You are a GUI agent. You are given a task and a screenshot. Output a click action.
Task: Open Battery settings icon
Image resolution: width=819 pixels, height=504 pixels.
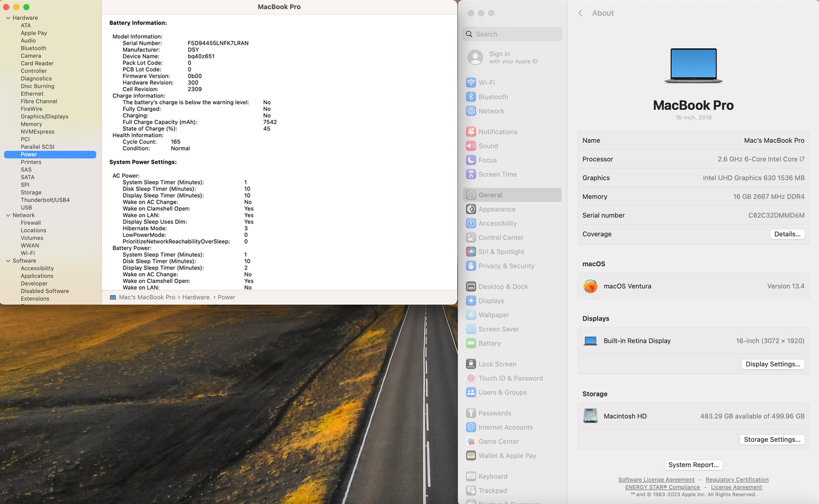point(470,343)
